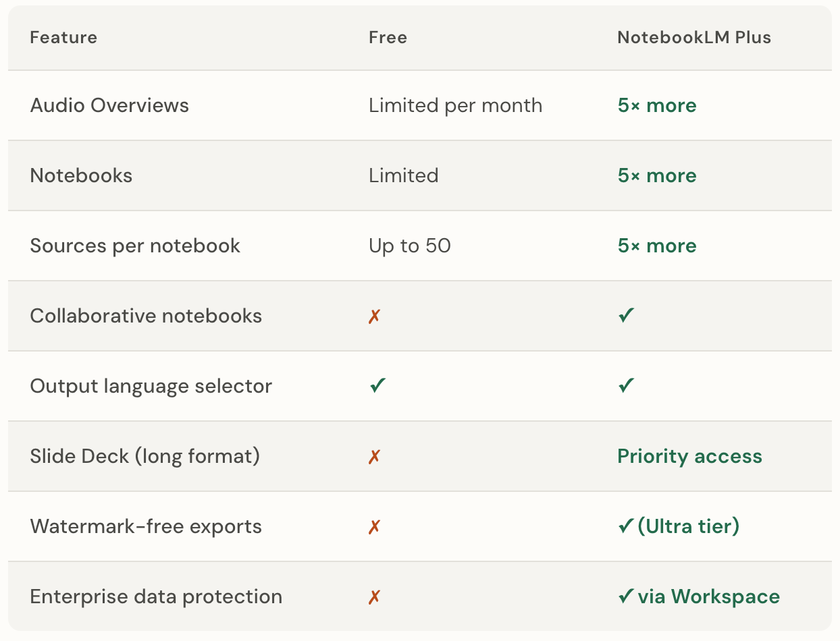This screenshot has width=840, height=641.
Task: Click green checkmark in Collaborative notebooks row
Action: [x=626, y=315]
